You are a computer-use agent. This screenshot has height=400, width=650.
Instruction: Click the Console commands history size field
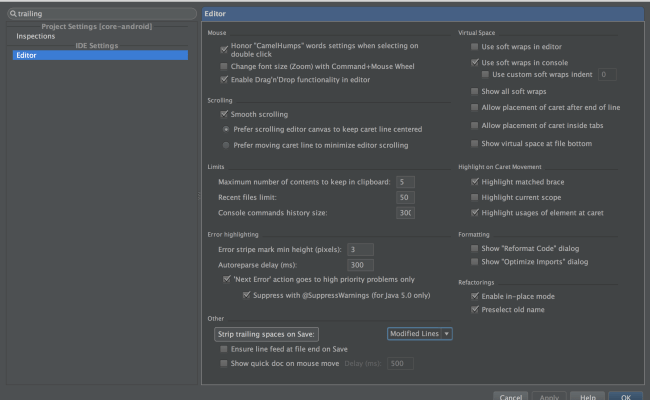(x=405, y=213)
